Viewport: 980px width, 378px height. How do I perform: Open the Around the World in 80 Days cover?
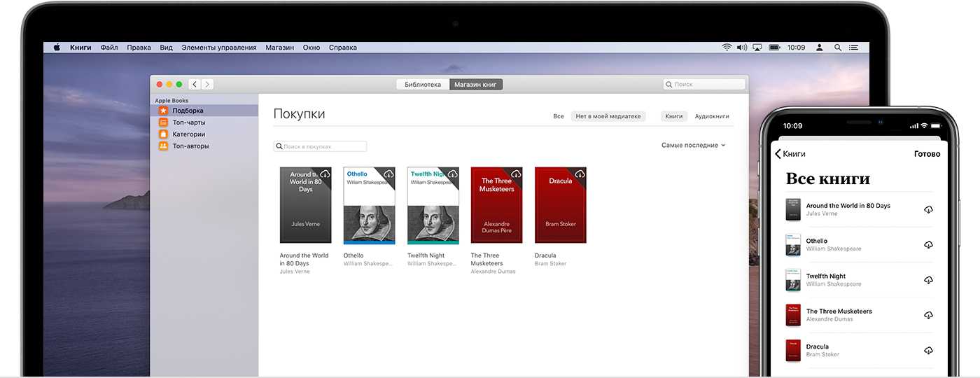pyautogui.click(x=305, y=205)
